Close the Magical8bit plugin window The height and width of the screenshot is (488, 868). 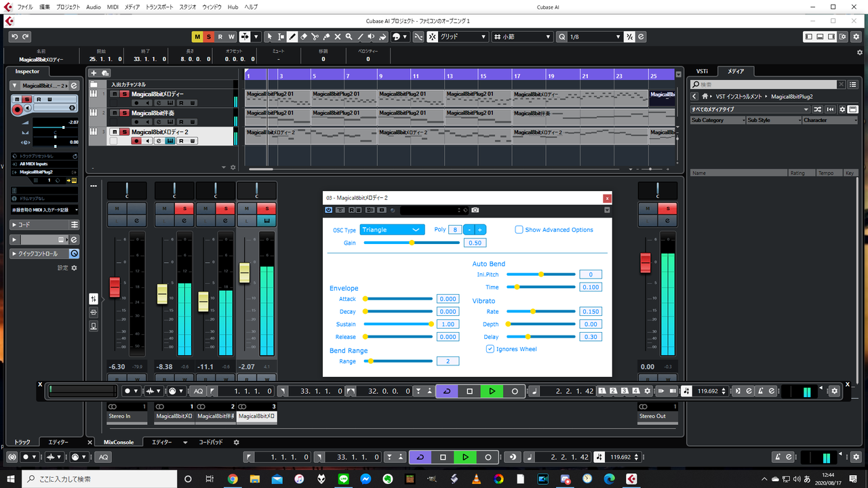(x=607, y=198)
